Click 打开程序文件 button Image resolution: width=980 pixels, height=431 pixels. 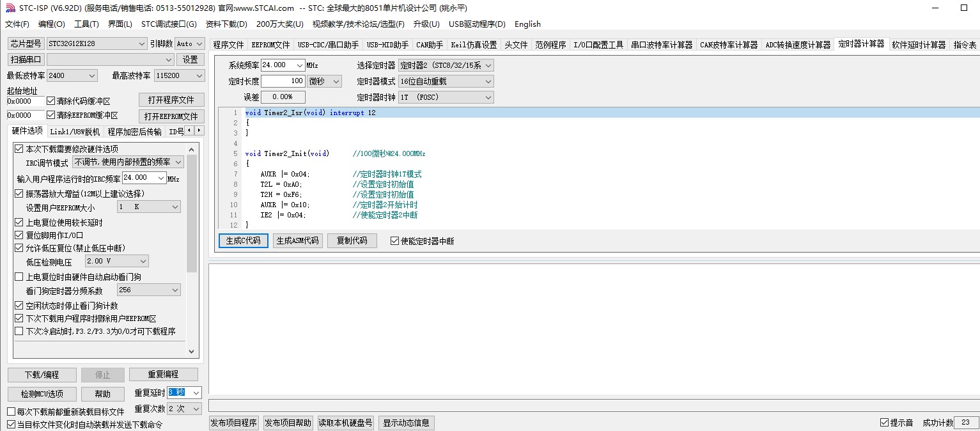click(x=171, y=100)
